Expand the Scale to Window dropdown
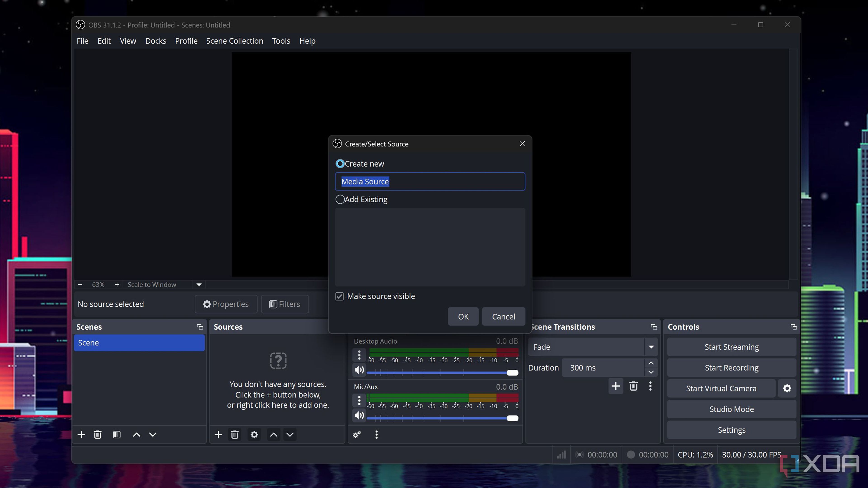Image resolution: width=868 pixels, height=488 pixels. [199, 285]
